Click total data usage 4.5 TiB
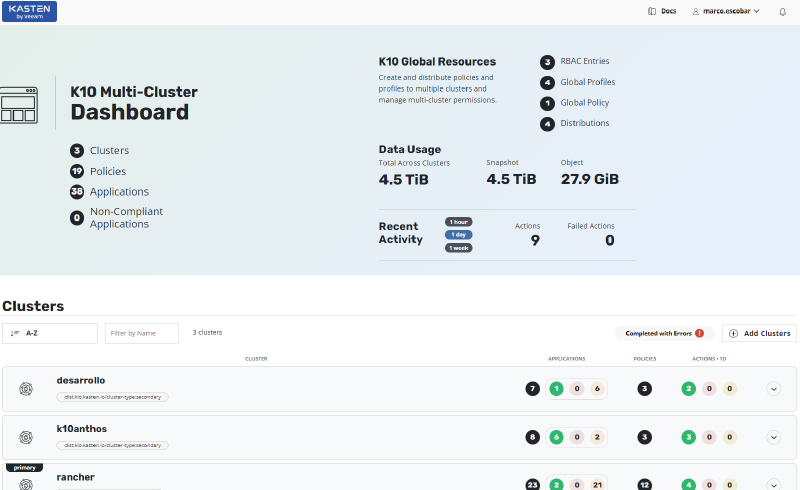 tap(404, 180)
